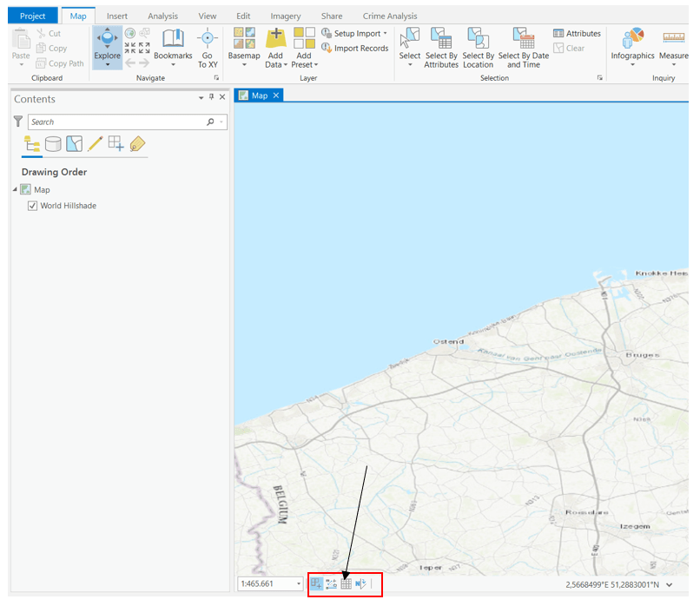Switch Contents to List By Data Source
The height and width of the screenshot is (606, 700).
[53, 144]
